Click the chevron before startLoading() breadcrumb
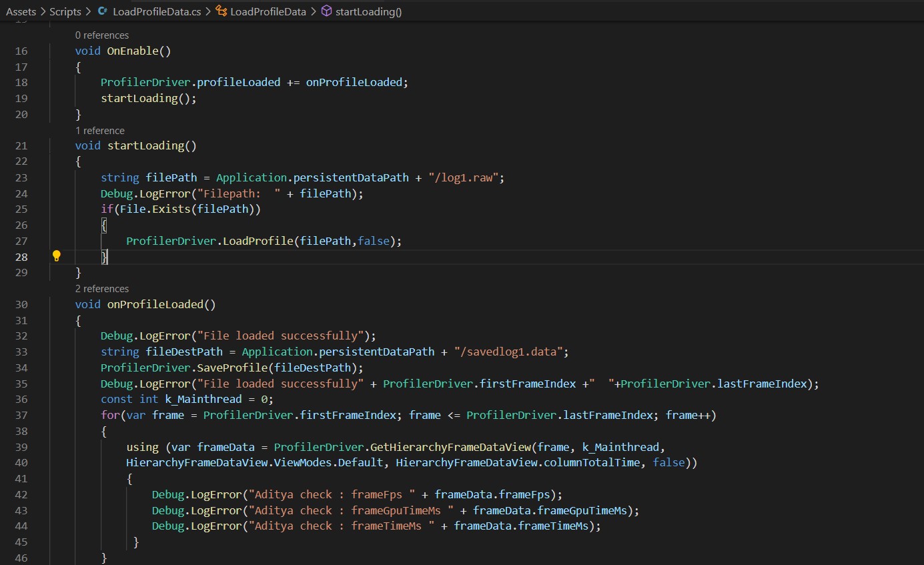924x565 pixels. coord(315,11)
